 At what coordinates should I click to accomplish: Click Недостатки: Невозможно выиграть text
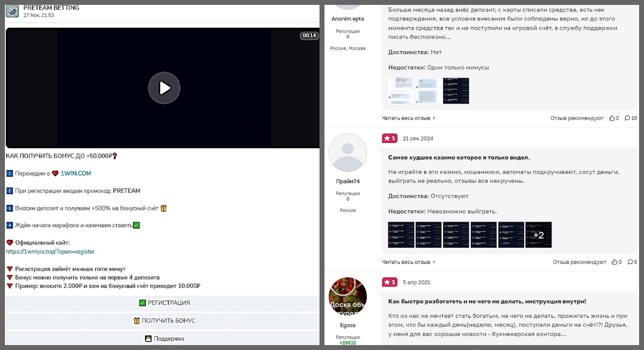click(x=442, y=212)
